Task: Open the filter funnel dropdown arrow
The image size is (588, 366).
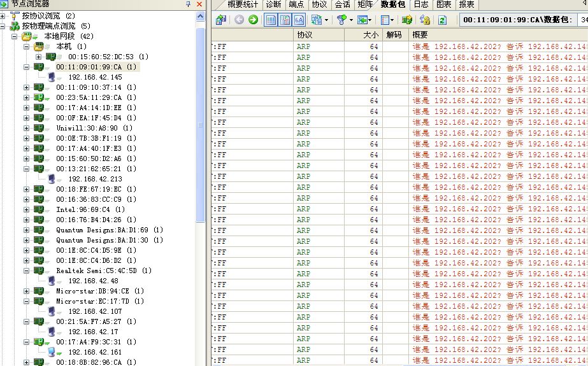Action: tap(350, 20)
